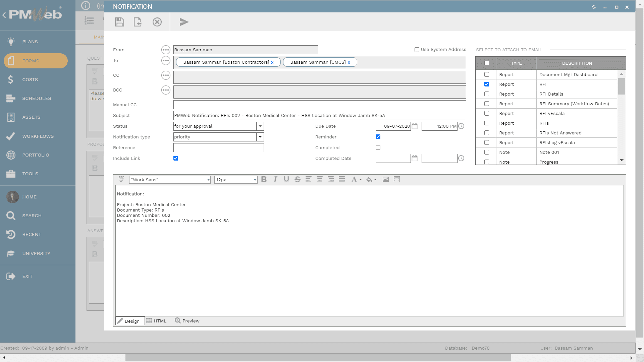This screenshot has width=644, height=362.
Task: Switch to the Preview tab of the editor
Action: click(x=187, y=321)
